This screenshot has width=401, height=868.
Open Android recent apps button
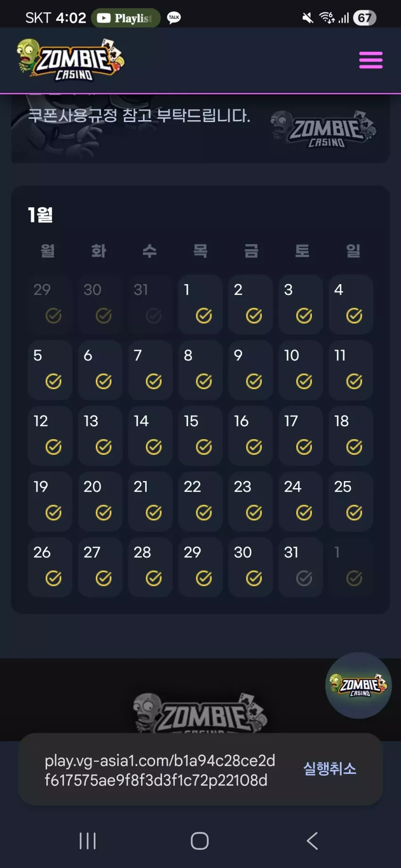pyautogui.click(x=88, y=841)
